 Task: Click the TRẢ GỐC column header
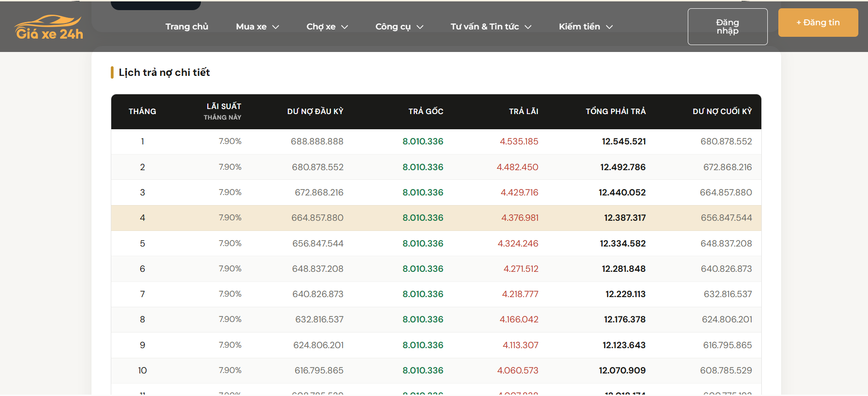pyautogui.click(x=426, y=111)
